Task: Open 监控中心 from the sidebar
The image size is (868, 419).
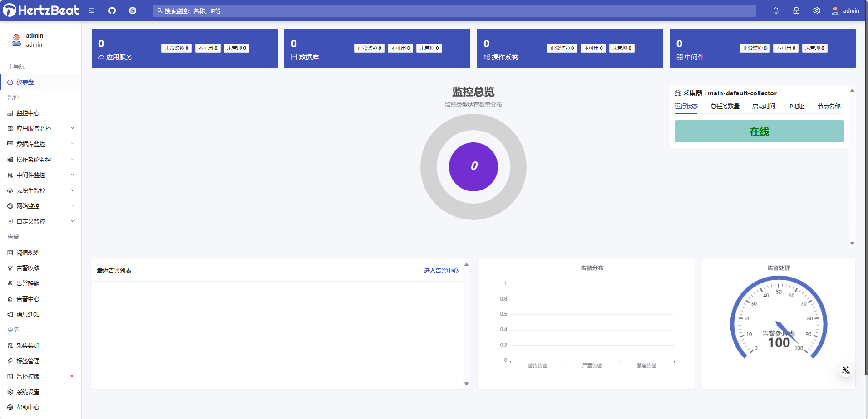Action: pyautogui.click(x=28, y=113)
